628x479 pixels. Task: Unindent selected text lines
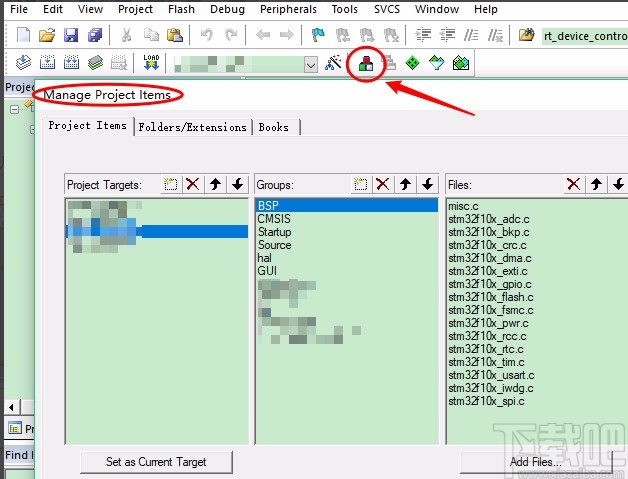(447, 35)
